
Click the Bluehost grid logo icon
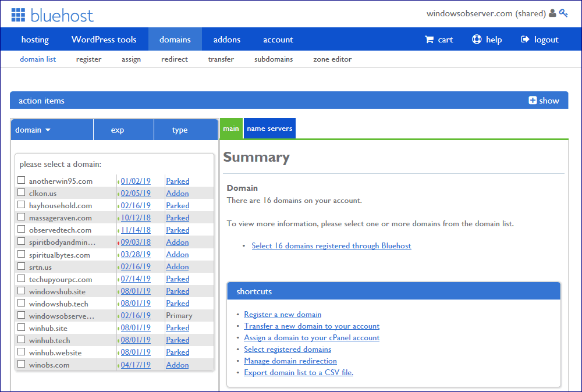[x=18, y=15]
